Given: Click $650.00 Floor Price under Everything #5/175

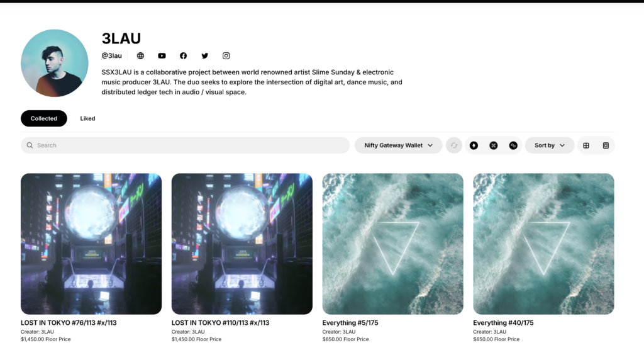Looking at the screenshot, I should coord(345,339).
